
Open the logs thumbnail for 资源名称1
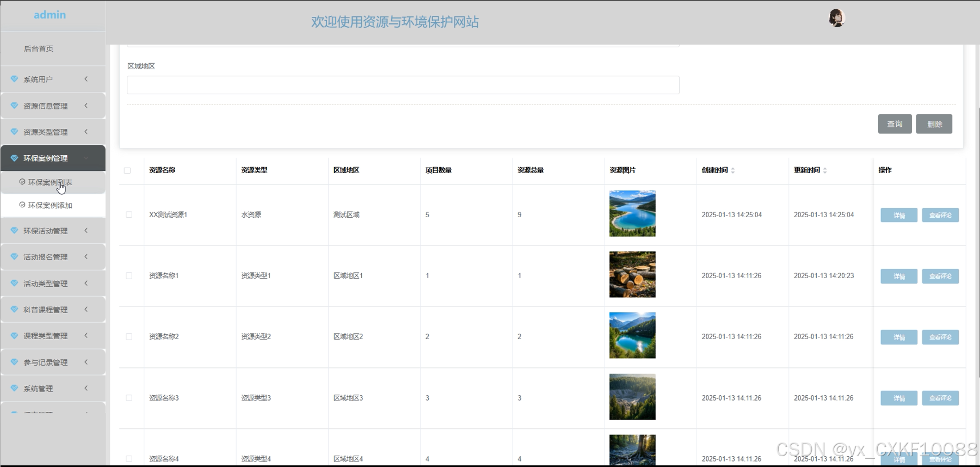(632, 274)
